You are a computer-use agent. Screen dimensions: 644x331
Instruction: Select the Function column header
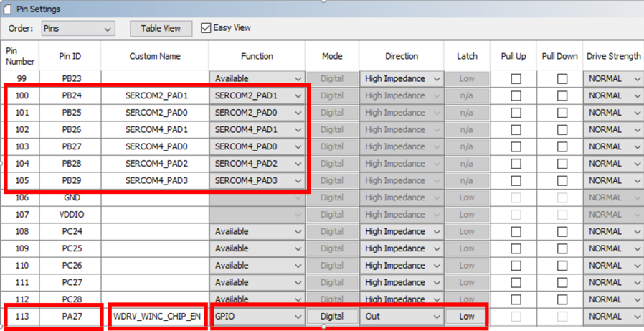257,56
